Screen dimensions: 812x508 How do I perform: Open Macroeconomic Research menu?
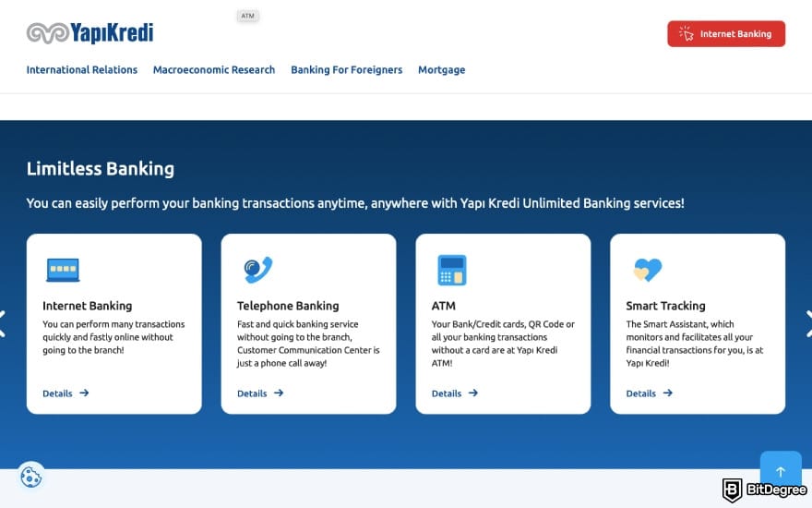pyautogui.click(x=214, y=70)
